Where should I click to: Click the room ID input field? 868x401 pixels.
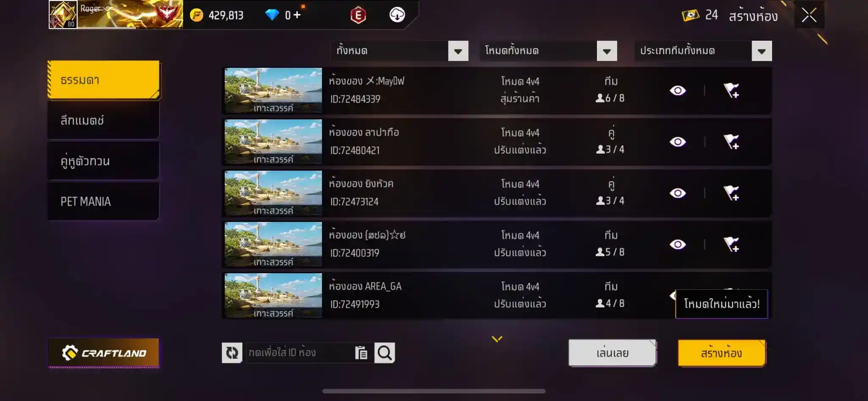300,353
